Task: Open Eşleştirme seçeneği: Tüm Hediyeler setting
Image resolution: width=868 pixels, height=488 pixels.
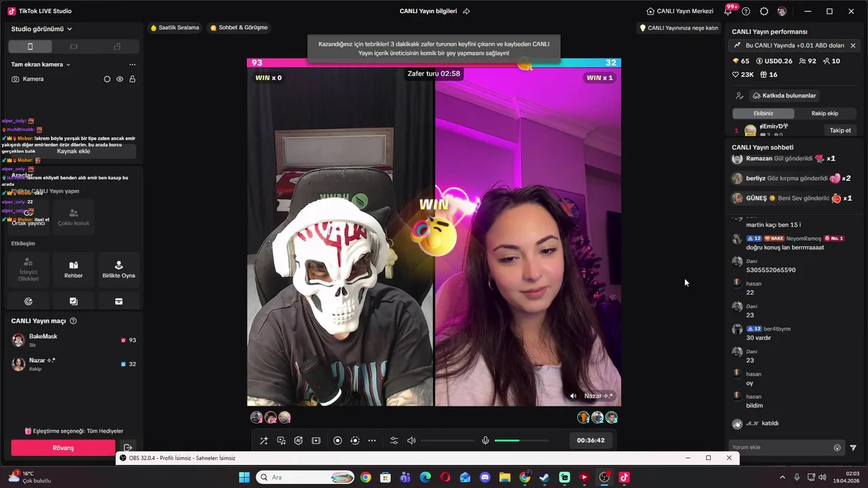Action: [x=74, y=431]
